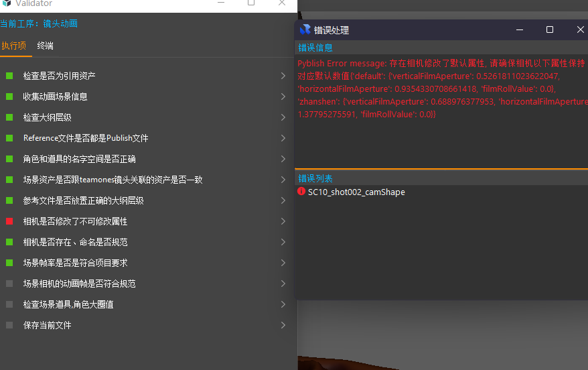Expand the 检查是否为引用资产 row chevron
The width and height of the screenshot is (588, 370).
point(283,76)
